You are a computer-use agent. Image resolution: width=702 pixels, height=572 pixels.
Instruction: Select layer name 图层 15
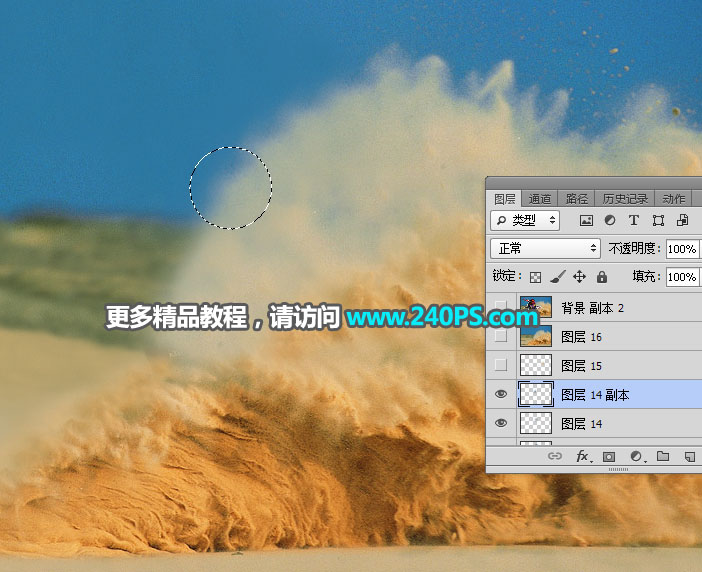coord(581,366)
